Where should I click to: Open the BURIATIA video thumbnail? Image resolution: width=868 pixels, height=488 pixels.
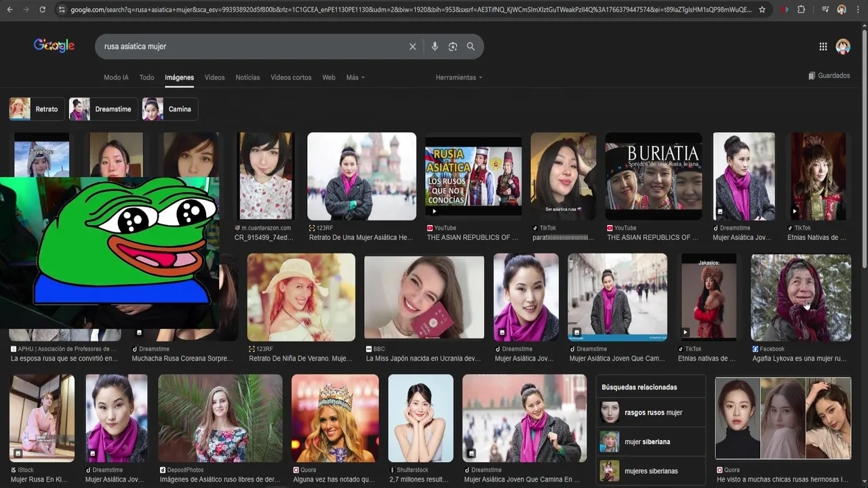(x=654, y=176)
